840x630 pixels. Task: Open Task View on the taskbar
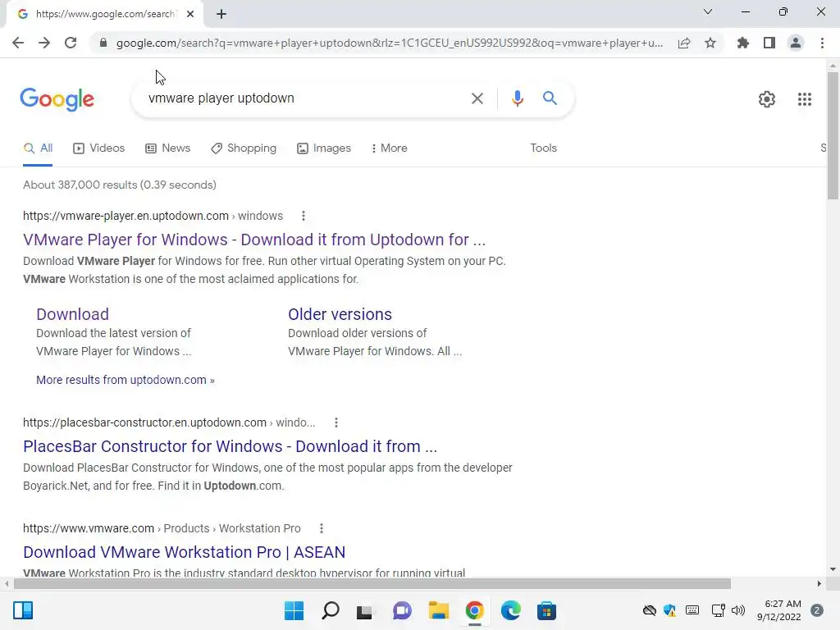coord(365,610)
